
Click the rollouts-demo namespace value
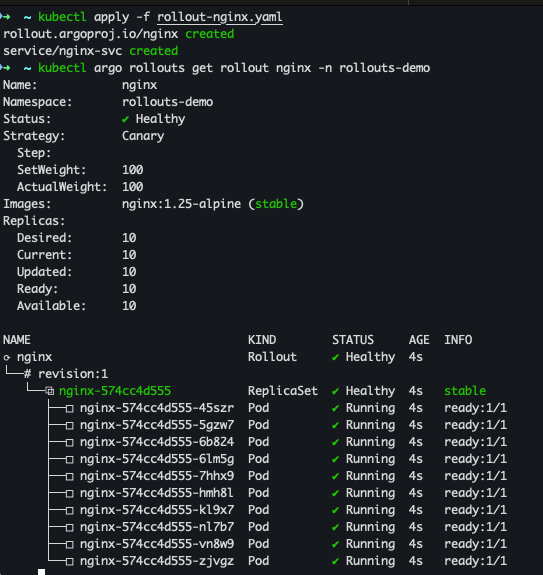(x=168, y=102)
